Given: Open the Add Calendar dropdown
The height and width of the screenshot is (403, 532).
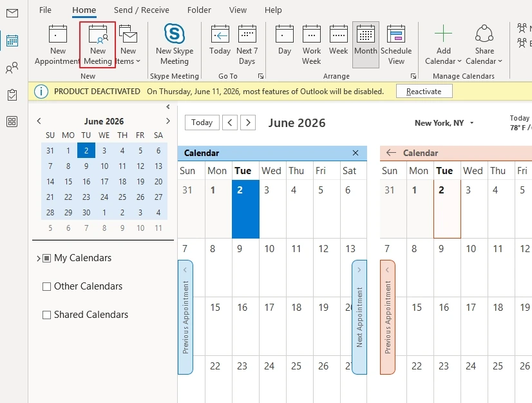Looking at the screenshot, I should (443, 45).
